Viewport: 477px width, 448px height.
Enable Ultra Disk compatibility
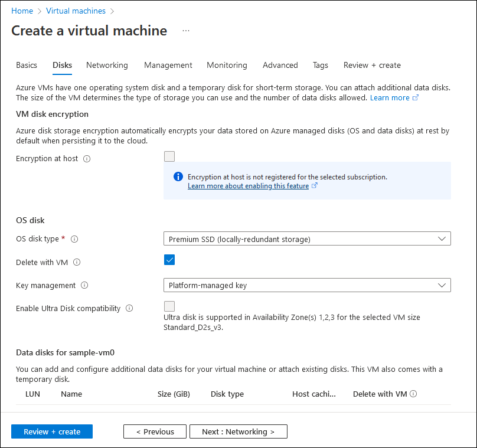169,306
